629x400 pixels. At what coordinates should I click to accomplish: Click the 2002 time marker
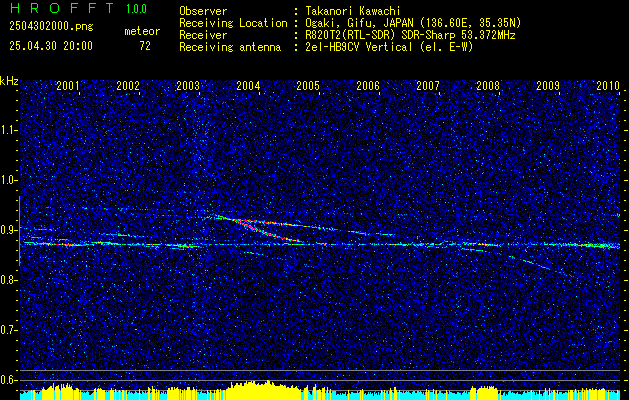click(x=128, y=86)
